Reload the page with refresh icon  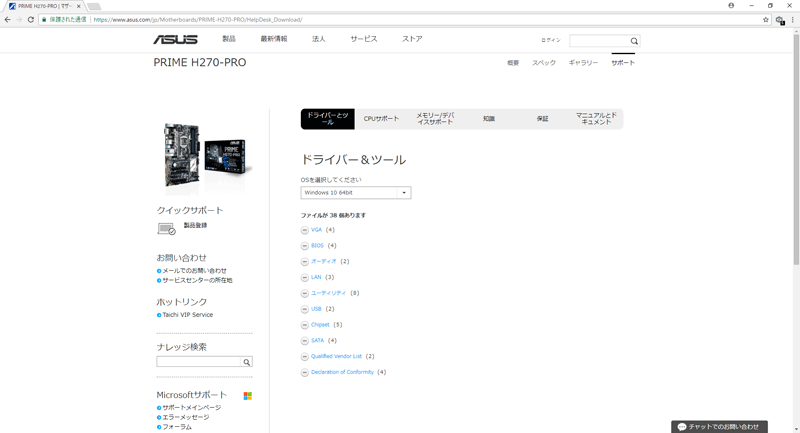tap(31, 19)
